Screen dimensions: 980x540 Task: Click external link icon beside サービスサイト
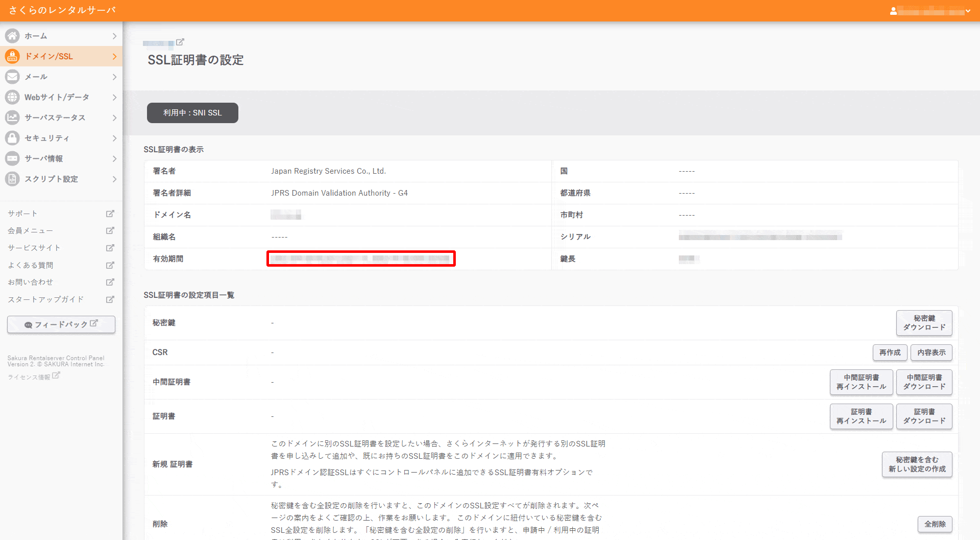tap(110, 248)
